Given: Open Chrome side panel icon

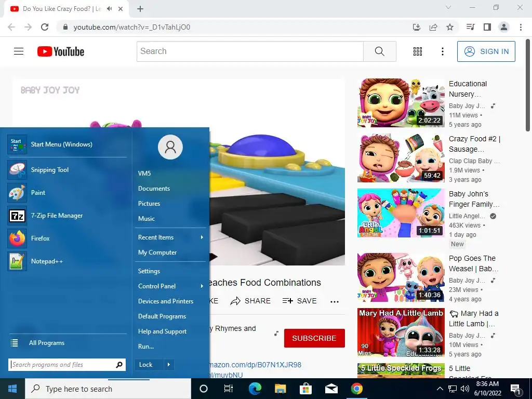Looking at the screenshot, I should tap(487, 27).
